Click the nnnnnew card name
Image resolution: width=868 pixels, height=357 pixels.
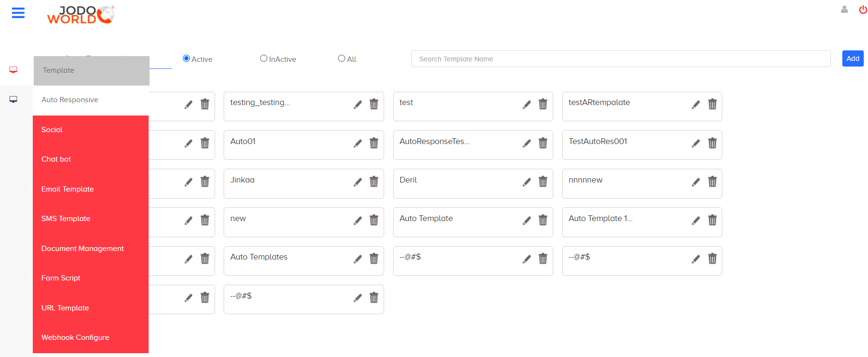pos(585,180)
